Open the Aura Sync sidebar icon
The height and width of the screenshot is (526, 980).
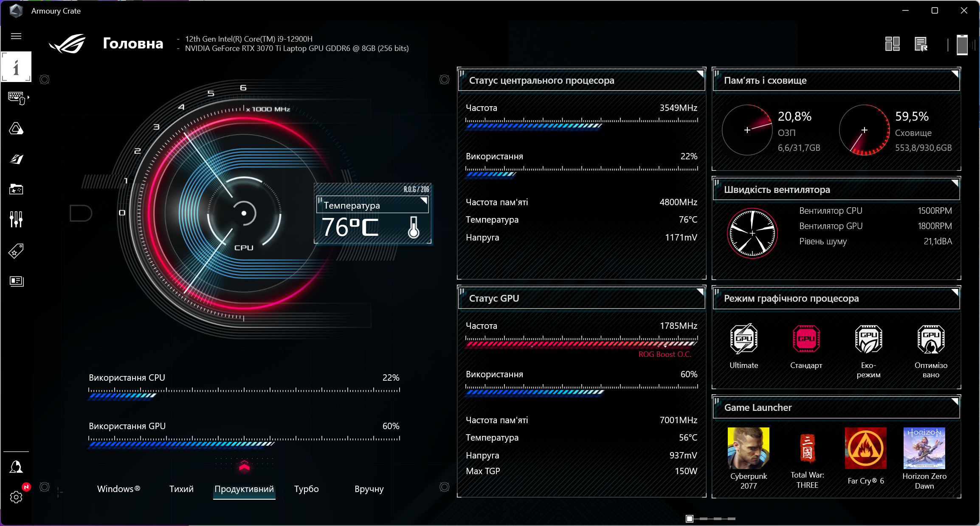[16, 128]
